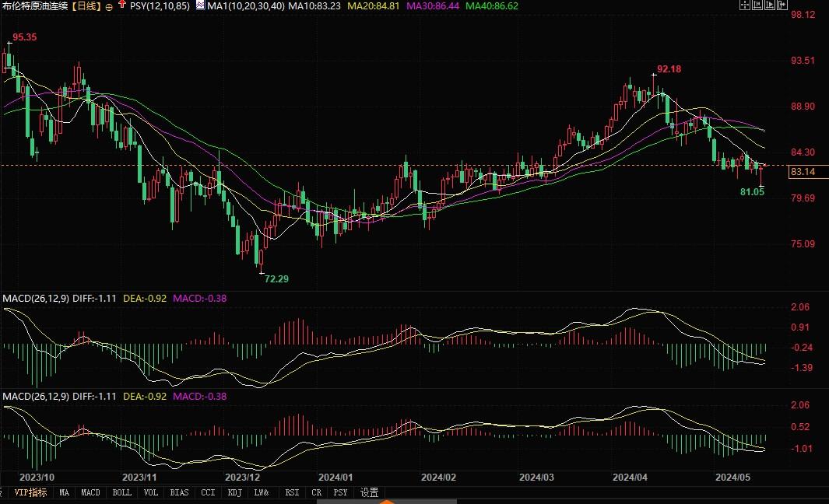Select the MACD indicator tab
The height and width of the screenshot is (504, 829).
[x=90, y=492]
